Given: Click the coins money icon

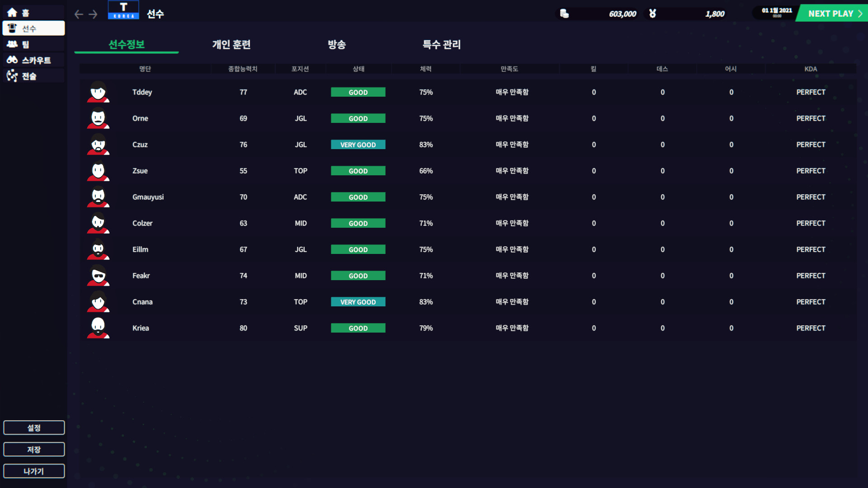Looking at the screenshot, I should [x=564, y=14].
